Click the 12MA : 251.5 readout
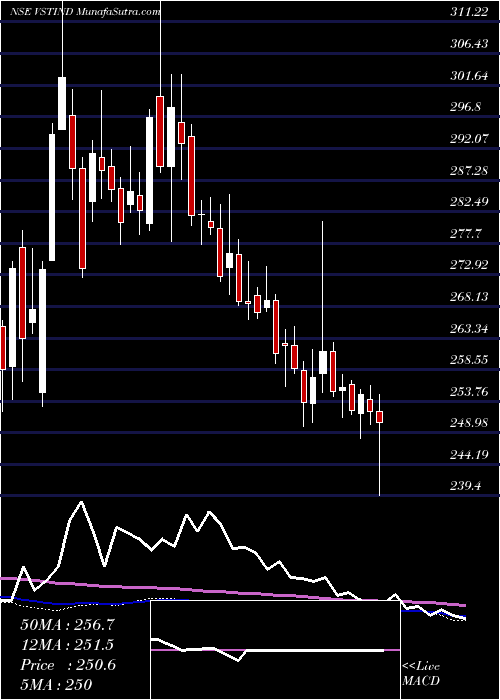The image size is (500, 700). coord(67,645)
